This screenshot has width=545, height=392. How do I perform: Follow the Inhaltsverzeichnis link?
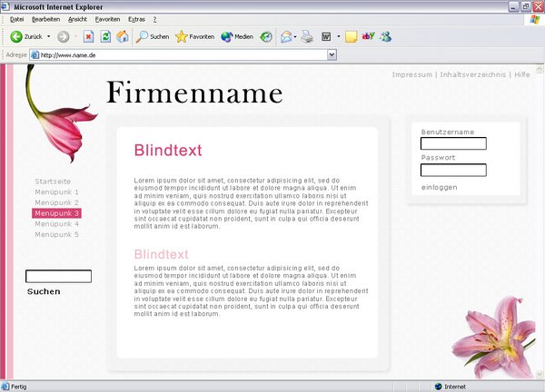pyautogui.click(x=472, y=74)
